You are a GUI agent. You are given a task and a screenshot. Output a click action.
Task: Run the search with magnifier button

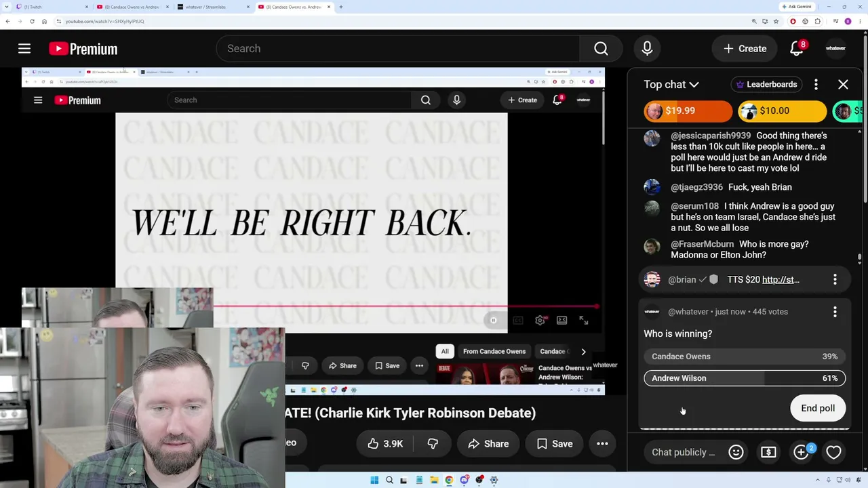pos(601,49)
